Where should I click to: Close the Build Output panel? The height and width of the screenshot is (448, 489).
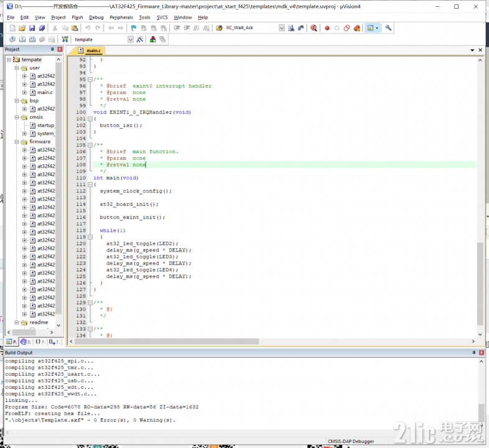[x=482, y=353]
